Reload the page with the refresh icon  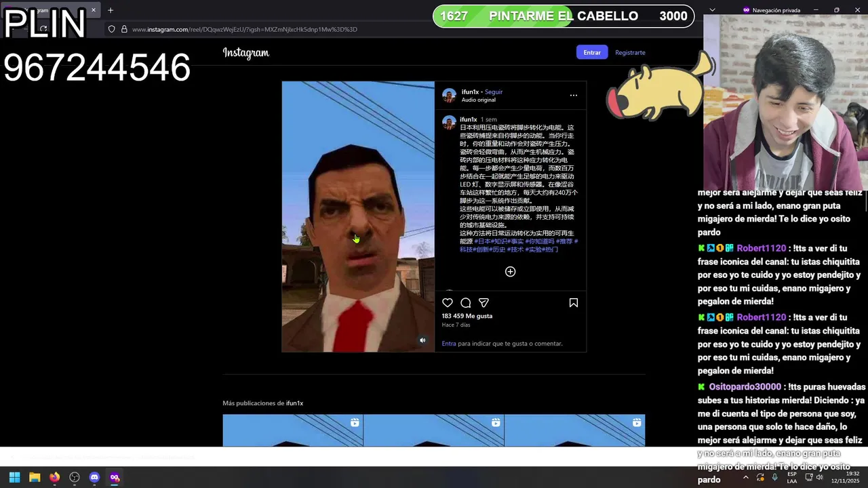[43, 29]
